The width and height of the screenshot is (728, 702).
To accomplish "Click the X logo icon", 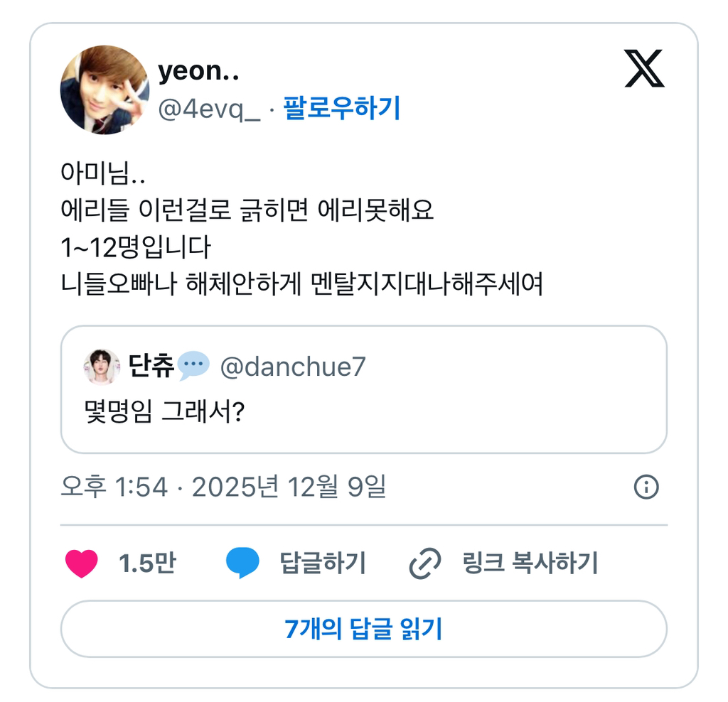I will click(644, 68).
